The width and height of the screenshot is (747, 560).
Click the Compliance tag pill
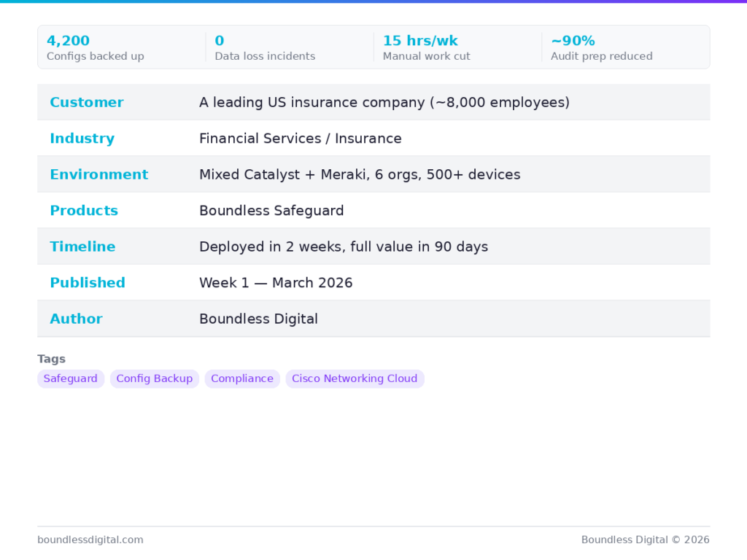click(x=242, y=378)
